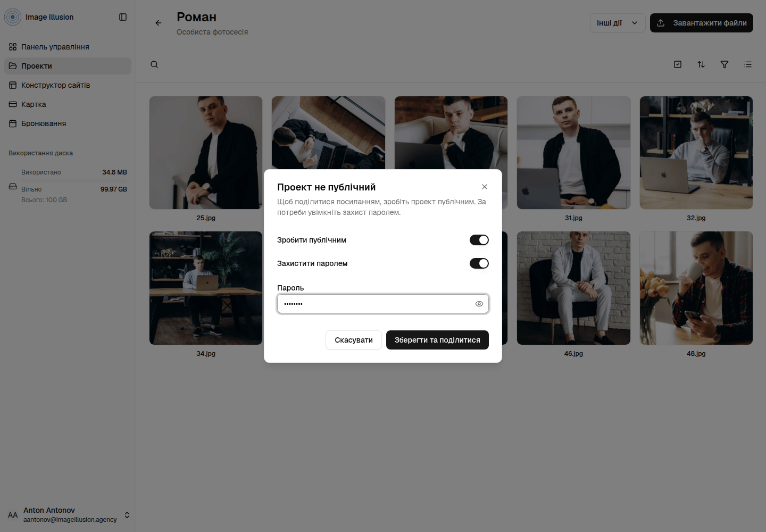This screenshot has width=766, height=532.
Task: Open the sort arrows icon
Action: [x=701, y=64]
